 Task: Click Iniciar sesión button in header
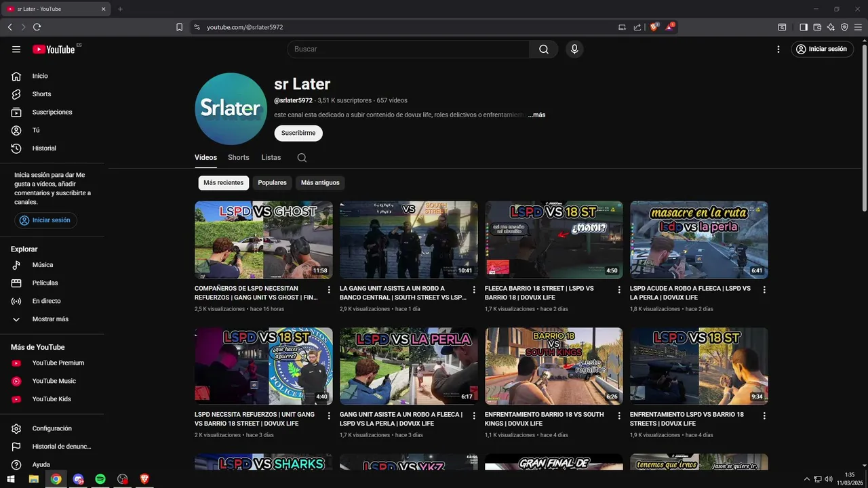[x=822, y=49]
